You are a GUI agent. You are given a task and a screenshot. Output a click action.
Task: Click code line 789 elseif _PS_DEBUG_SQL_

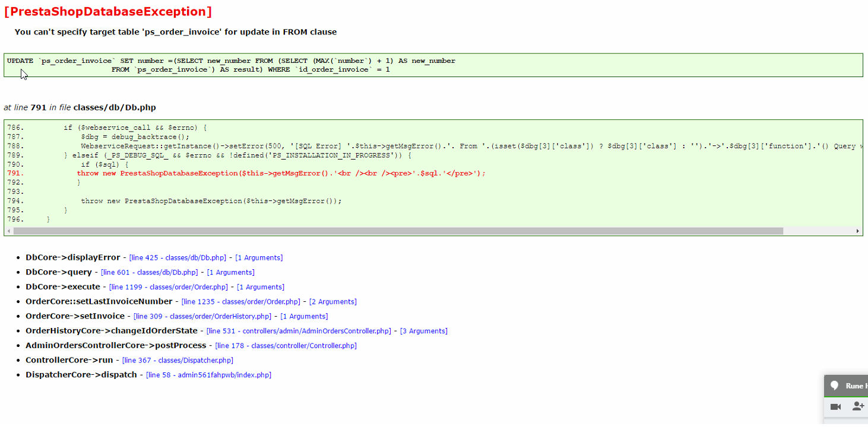click(237, 155)
